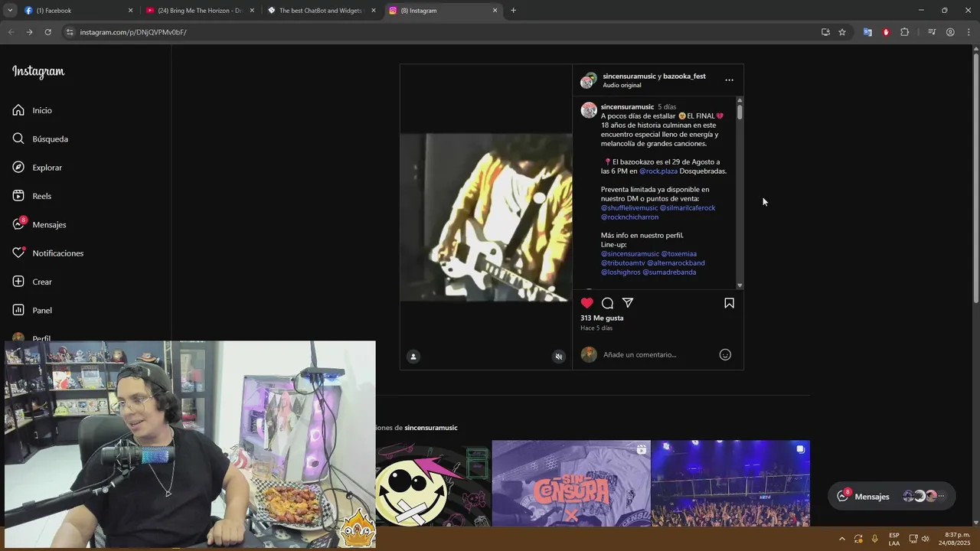980x551 pixels.
Task: Open the concert crowd post thumbnail
Action: pos(730,483)
